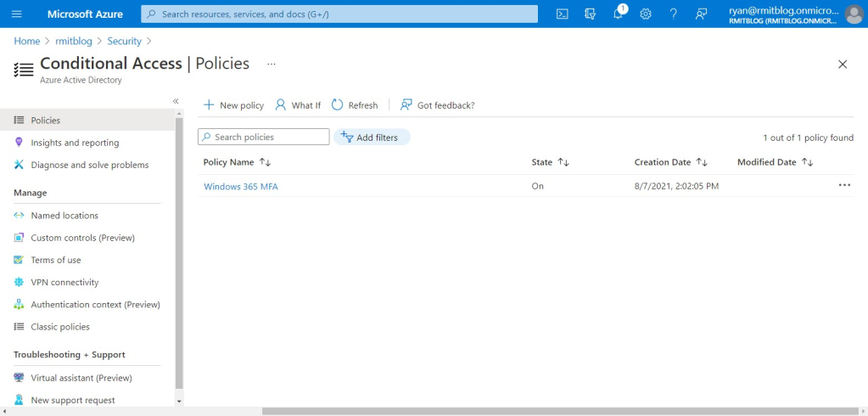868x416 pixels.
Task: Click the horizontal scrollbar at bottom
Action: 561,412
